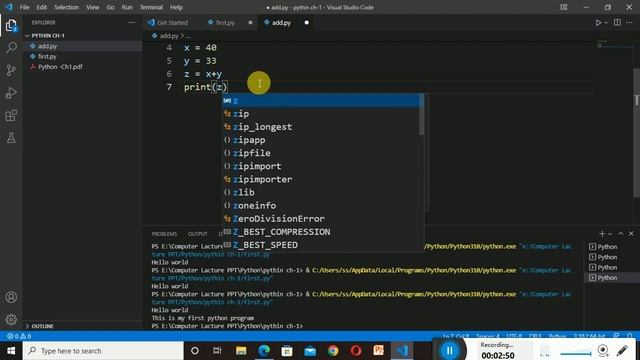Toggle the recorder webcam icon
The image size is (640, 360).
click(x=603, y=350)
